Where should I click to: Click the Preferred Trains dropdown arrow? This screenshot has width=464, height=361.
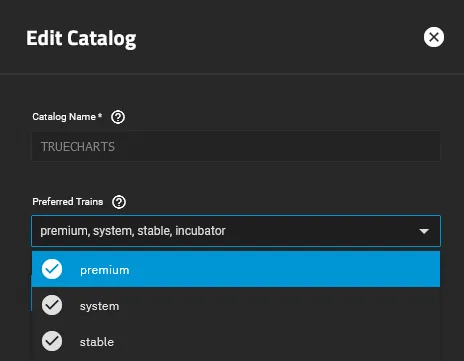(x=424, y=231)
